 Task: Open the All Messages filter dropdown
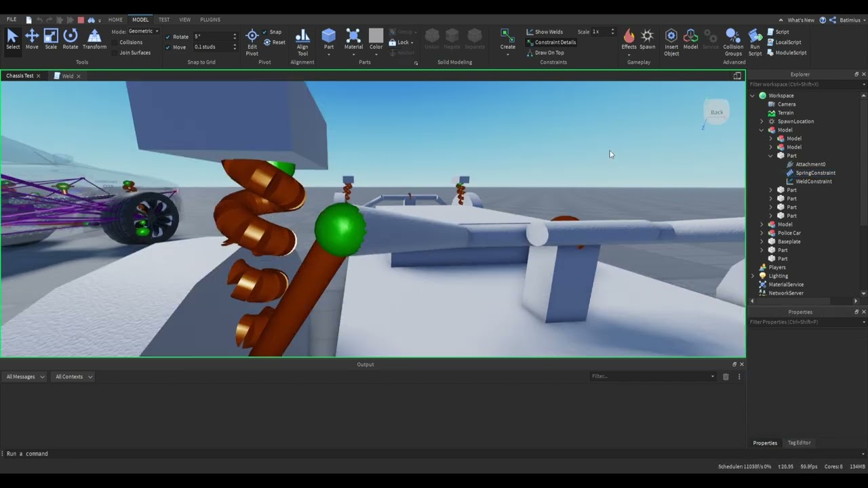[x=25, y=377]
